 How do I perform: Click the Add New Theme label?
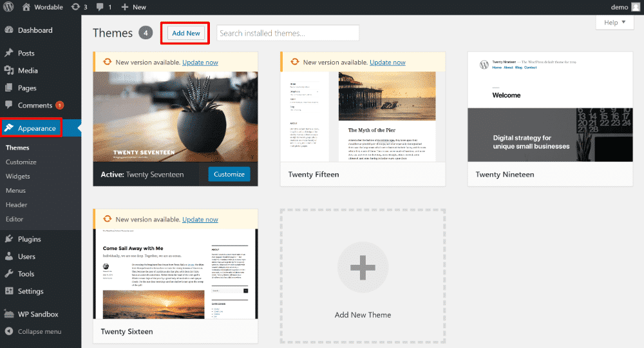pyautogui.click(x=363, y=314)
